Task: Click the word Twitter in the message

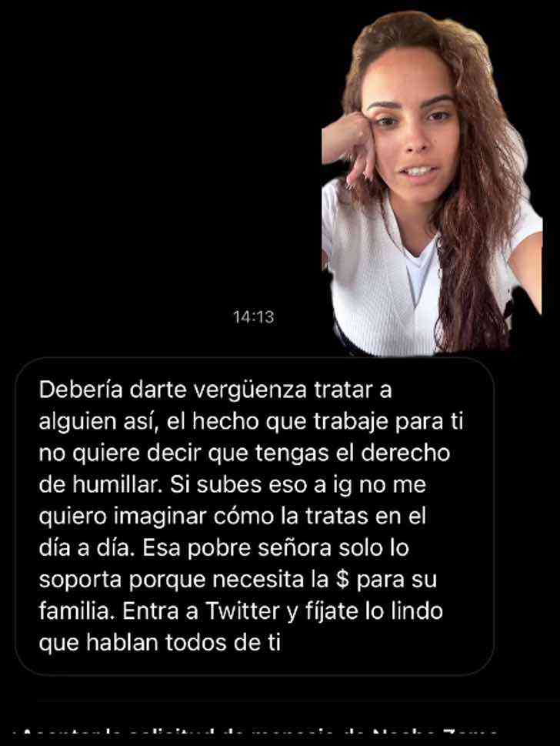Action: point(242,611)
